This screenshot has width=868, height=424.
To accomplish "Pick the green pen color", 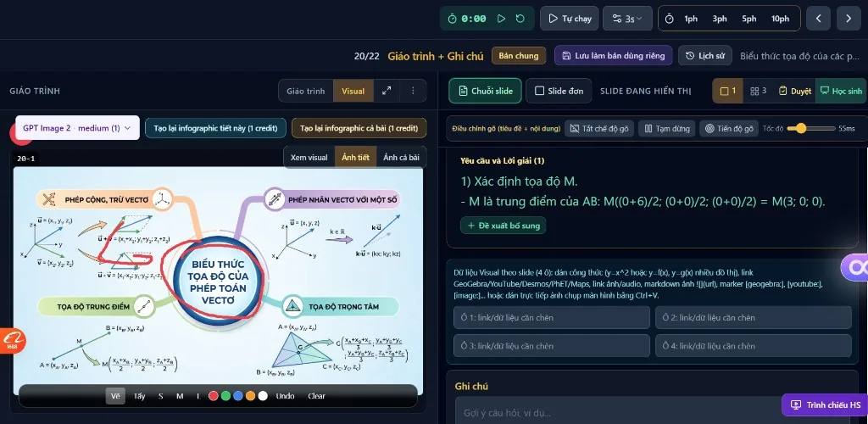I will click(225, 396).
